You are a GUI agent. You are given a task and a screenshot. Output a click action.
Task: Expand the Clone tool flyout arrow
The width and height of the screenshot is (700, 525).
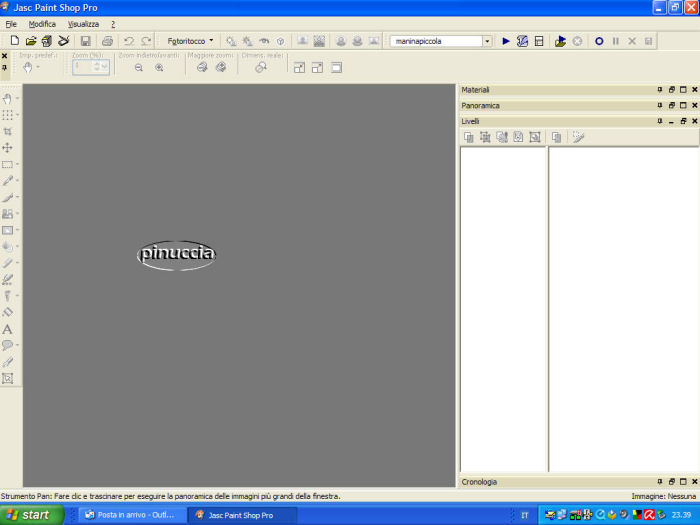pos(17,213)
